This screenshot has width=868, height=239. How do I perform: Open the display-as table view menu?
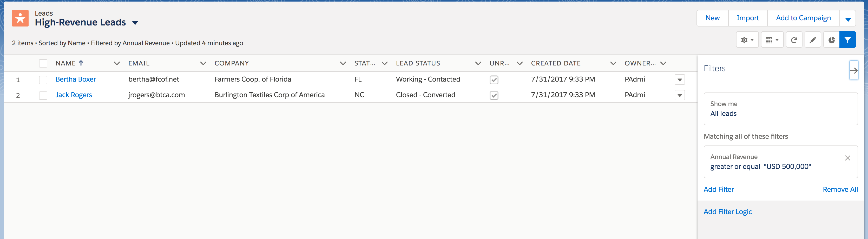tap(772, 40)
